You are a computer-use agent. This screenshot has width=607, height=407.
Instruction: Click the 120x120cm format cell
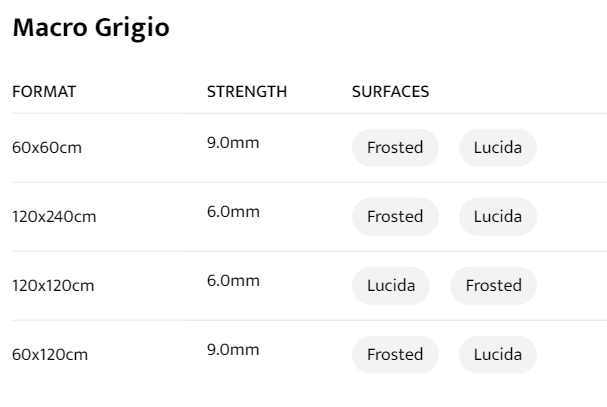[x=53, y=286]
